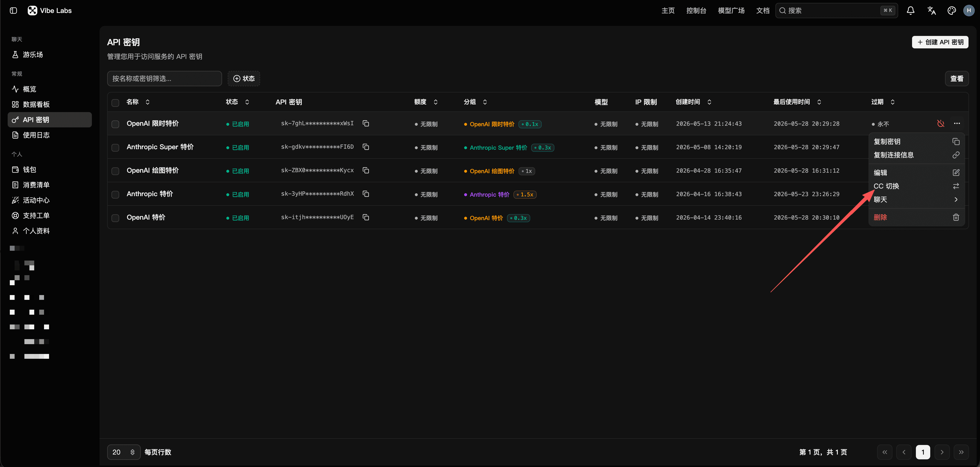Jump to the last page with double-right arrow
The height and width of the screenshot is (467, 980).
pyautogui.click(x=961, y=452)
